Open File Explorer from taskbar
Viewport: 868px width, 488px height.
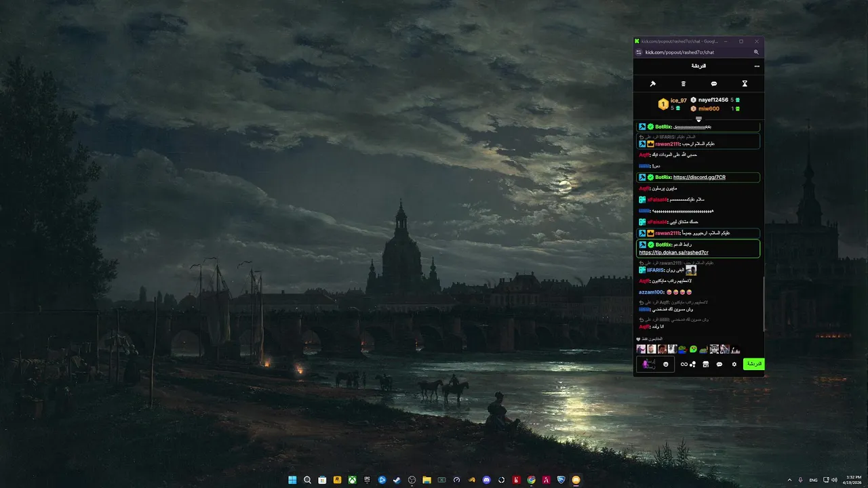(427, 480)
